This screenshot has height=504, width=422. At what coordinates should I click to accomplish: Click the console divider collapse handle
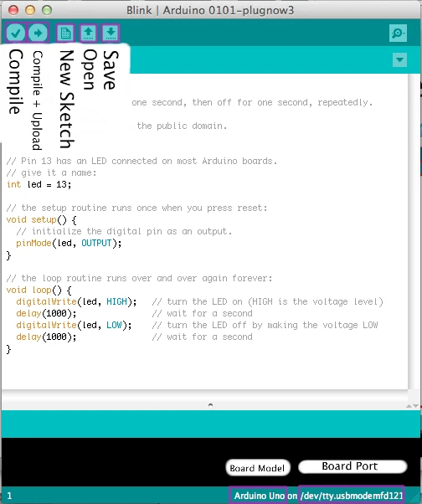tap(210, 404)
